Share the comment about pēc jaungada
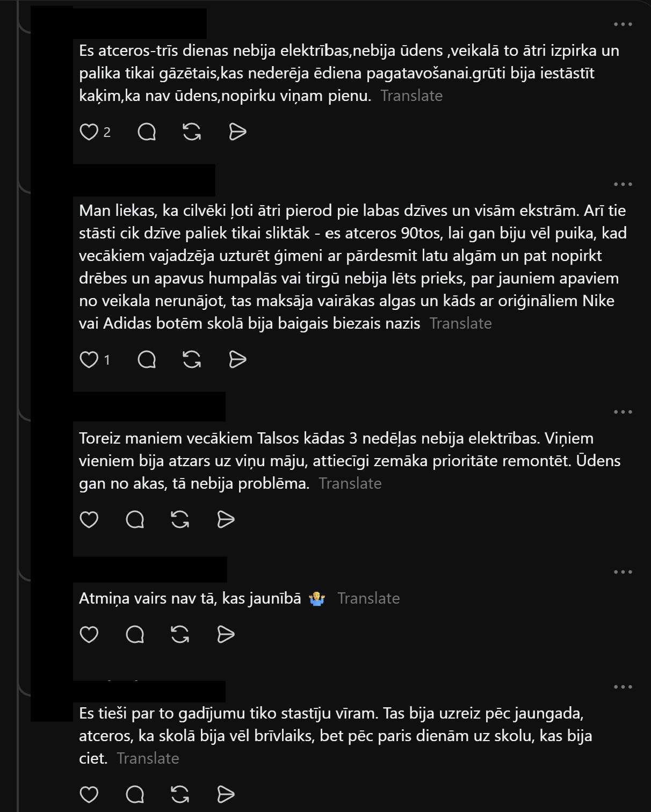Image resolution: width=651 pixels, height=812 pixels. pos(226,794)
